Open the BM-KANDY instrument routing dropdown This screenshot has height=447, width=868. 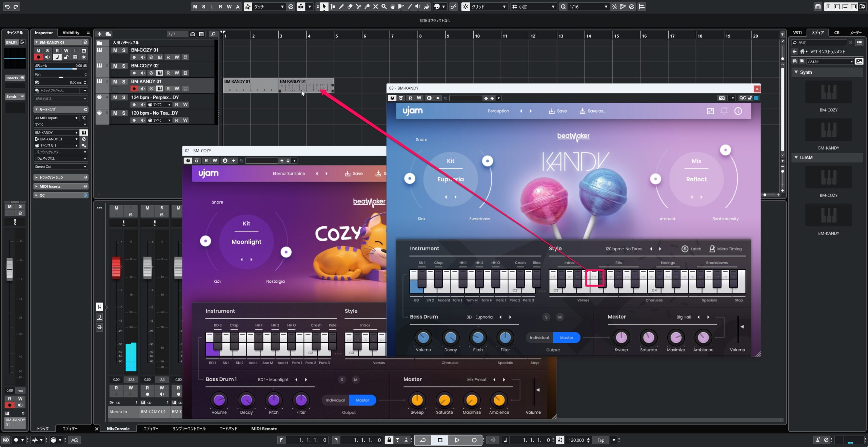point(56,133)
